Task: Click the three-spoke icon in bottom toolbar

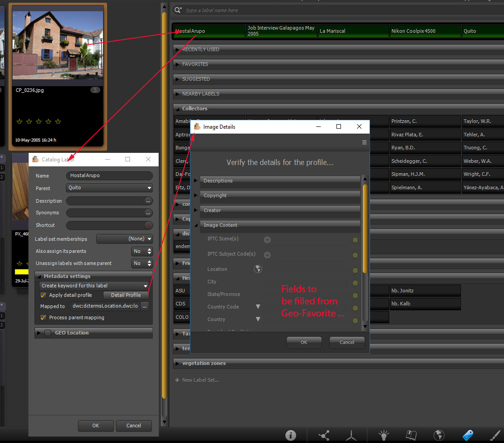Action: pyautogui.click(x=351, y=435)
